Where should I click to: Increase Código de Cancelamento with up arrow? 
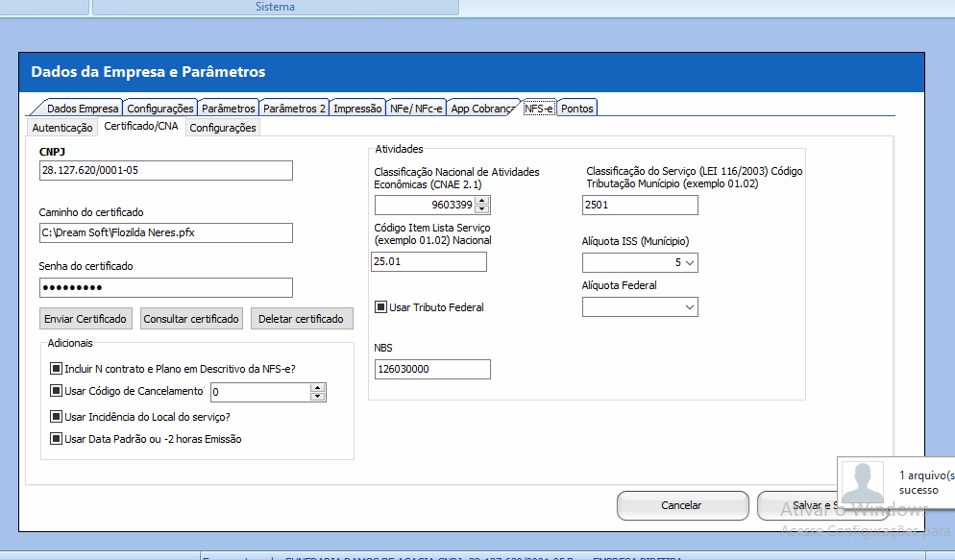pos(318,387)
